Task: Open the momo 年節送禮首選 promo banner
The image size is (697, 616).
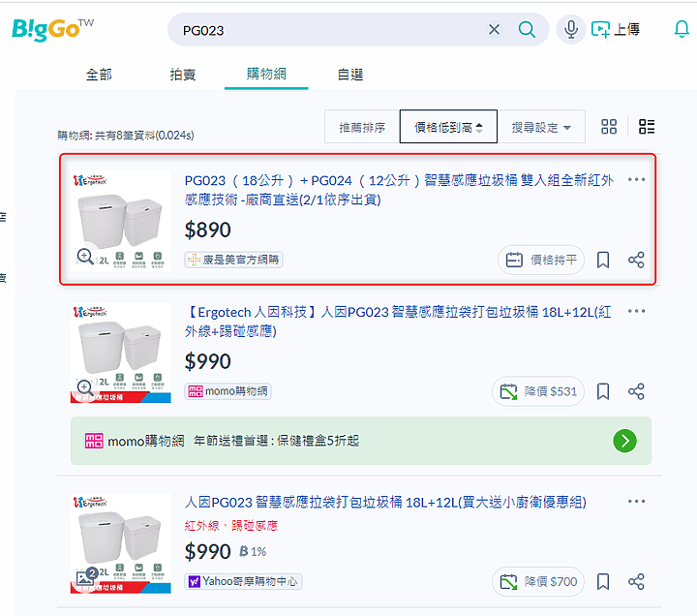Action: [x=361, y=441]
